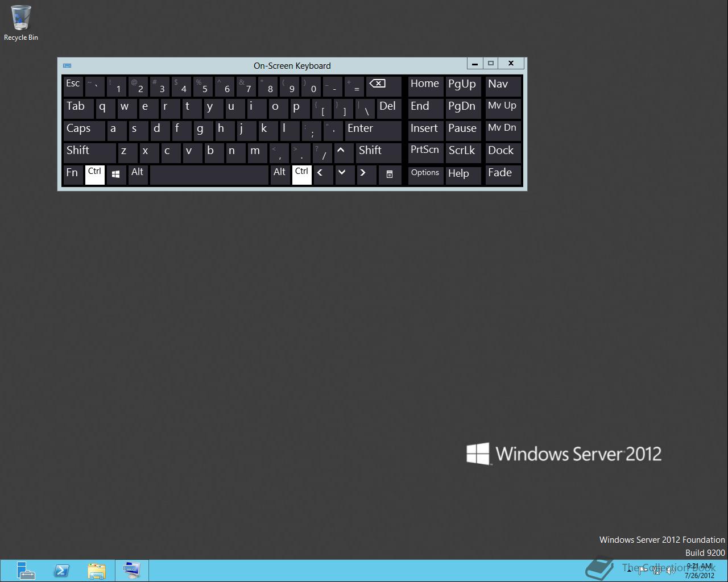Click the Fade key
This screenshot has height=582, width=728.
pyautogui.click(x=503, y=175)
